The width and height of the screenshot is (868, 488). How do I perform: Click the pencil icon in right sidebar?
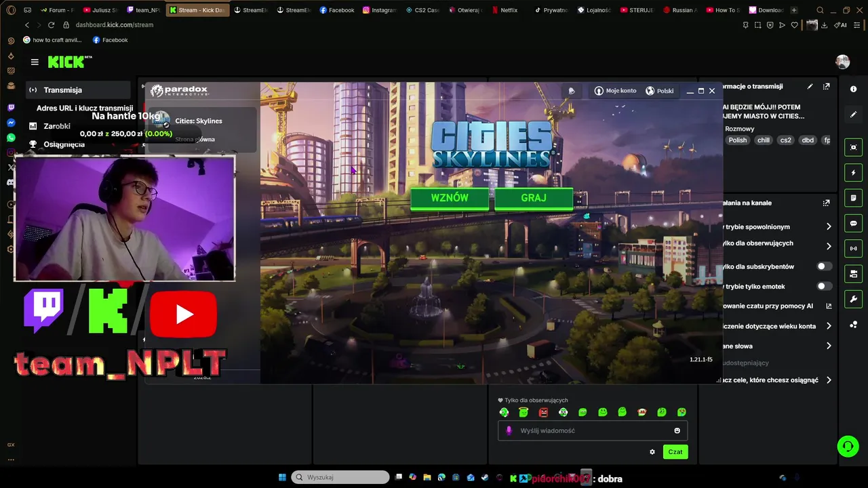(x=853, y=115)
